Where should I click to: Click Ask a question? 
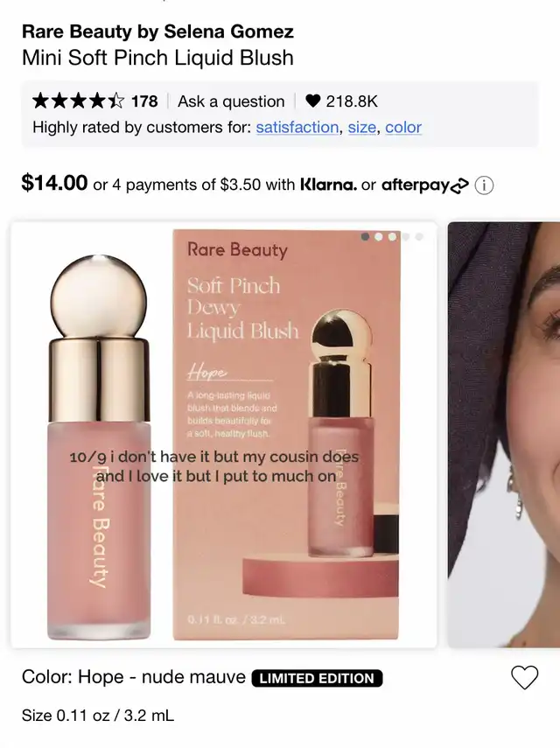point(231,101)
